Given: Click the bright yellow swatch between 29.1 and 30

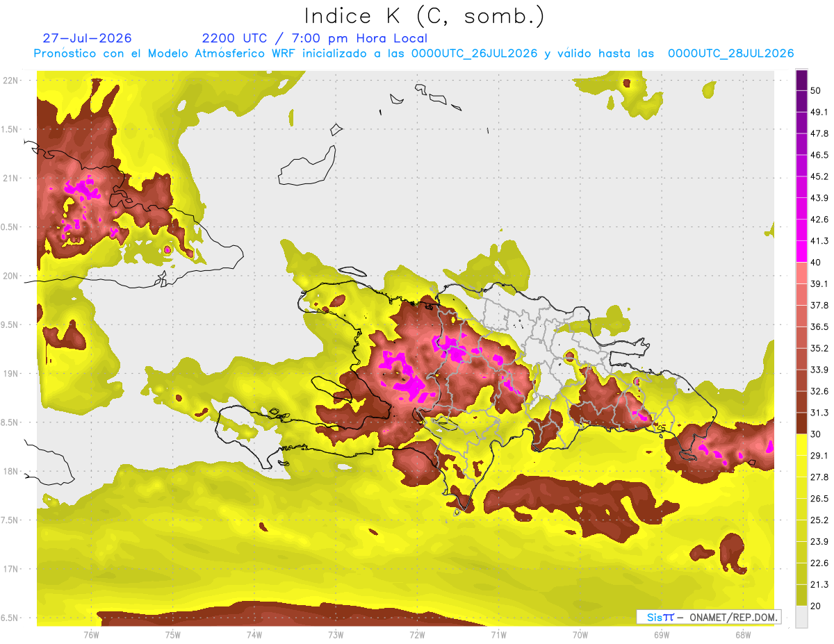Looking at the screenshot, I should pyautogui.click(x=802, y=445).
